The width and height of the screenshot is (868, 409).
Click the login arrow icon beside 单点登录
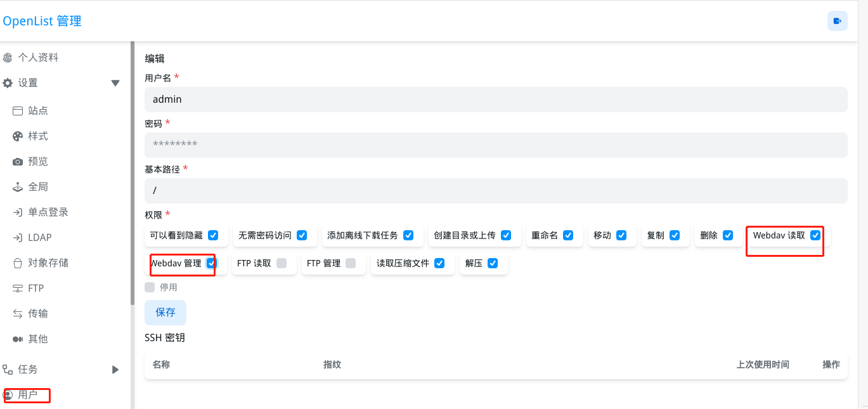(18, 212)
